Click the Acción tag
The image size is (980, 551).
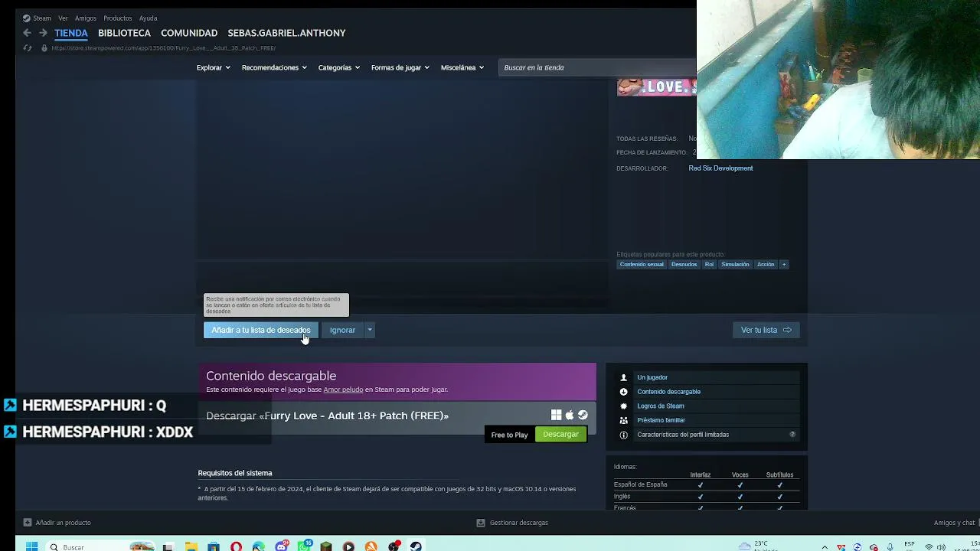click(x=766, y=265)
